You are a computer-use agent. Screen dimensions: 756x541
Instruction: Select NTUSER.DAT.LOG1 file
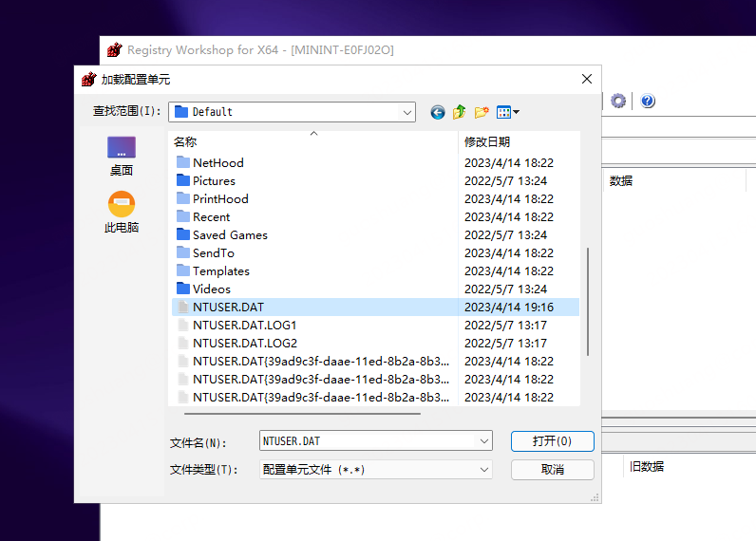[244, 325]
